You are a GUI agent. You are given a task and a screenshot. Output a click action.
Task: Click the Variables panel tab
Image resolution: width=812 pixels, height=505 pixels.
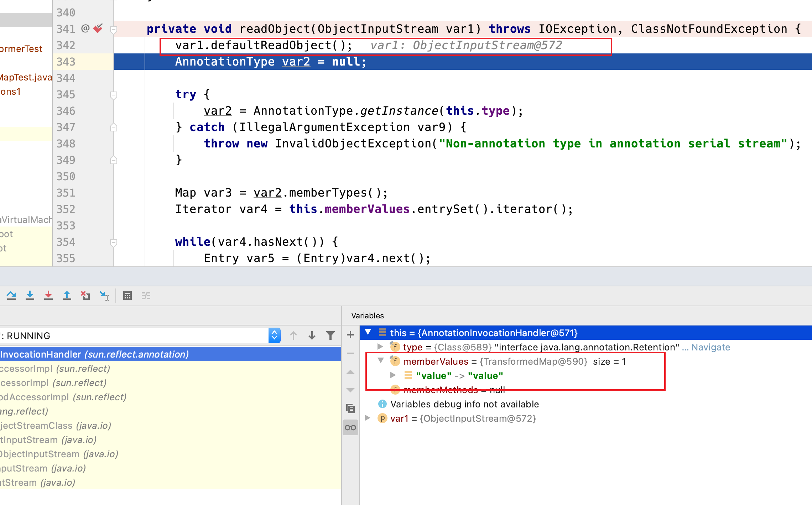[367, 316]
